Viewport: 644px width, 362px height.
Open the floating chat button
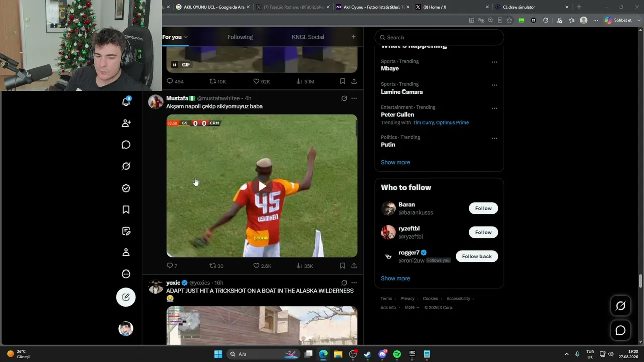tap(621, 330)
